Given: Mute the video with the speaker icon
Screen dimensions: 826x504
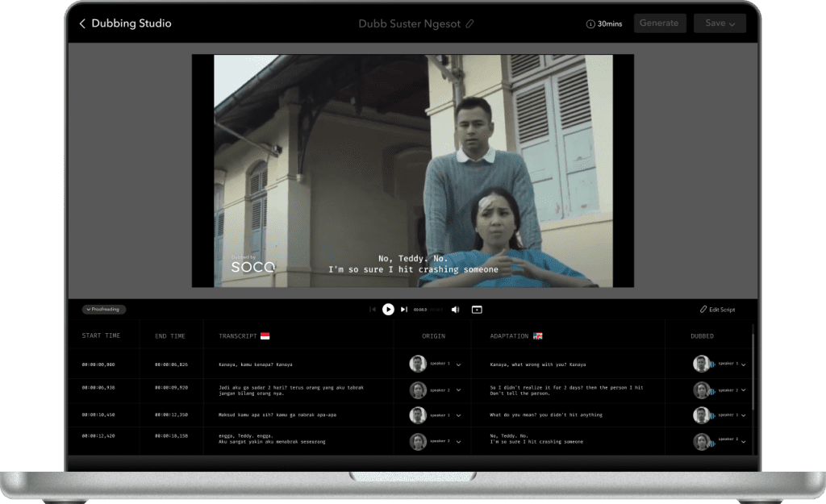Looking at the screenshot, I should (455, 310).
